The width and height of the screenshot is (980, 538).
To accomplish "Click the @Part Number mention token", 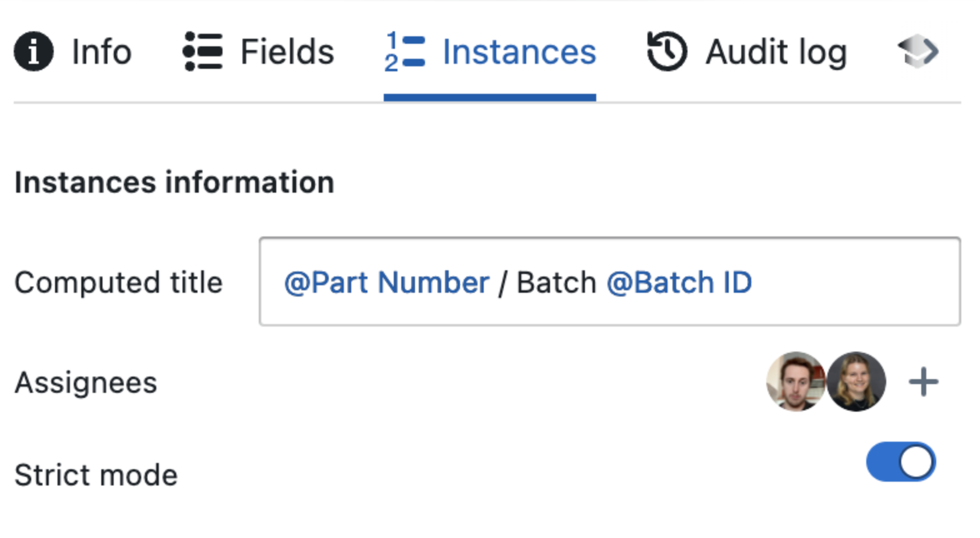I will (387, 283).
